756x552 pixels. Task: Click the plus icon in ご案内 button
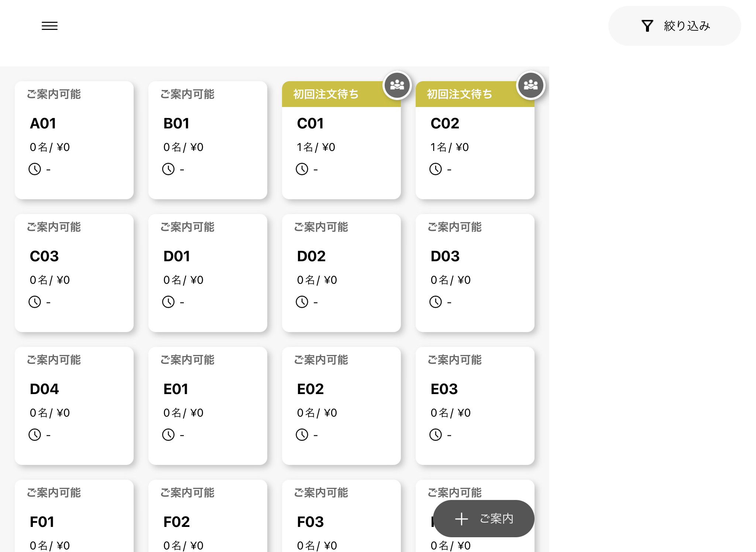coord(461,519)
